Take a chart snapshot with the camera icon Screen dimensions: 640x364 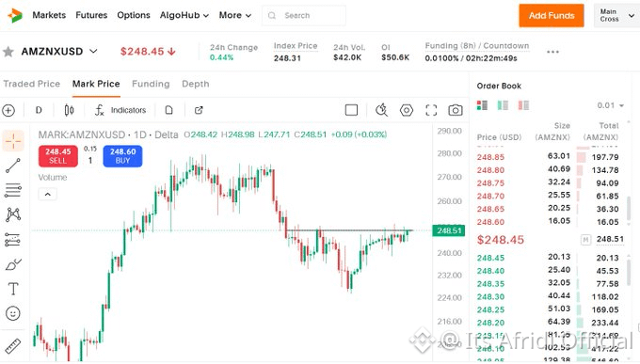[456, 110]
